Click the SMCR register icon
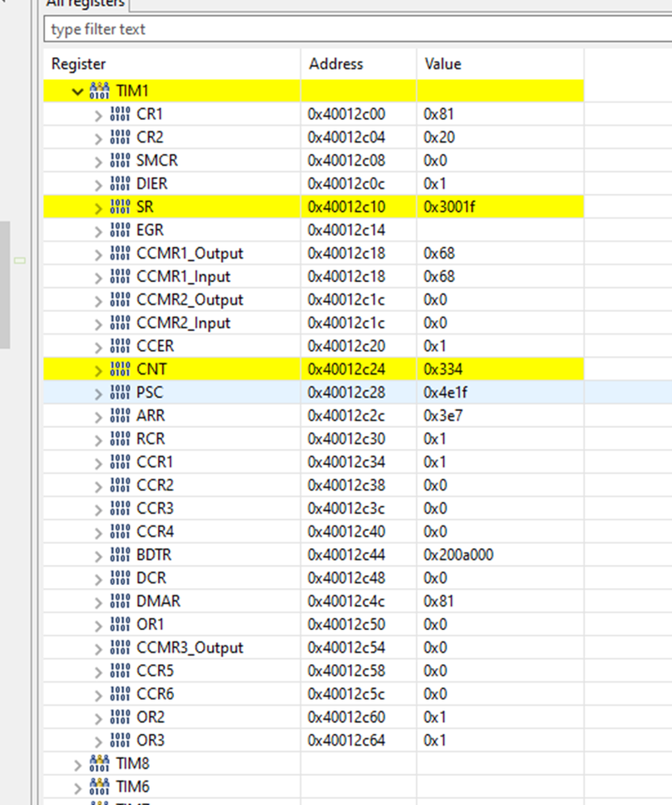This screenshot has width=672, height=805. click(119, 160)
